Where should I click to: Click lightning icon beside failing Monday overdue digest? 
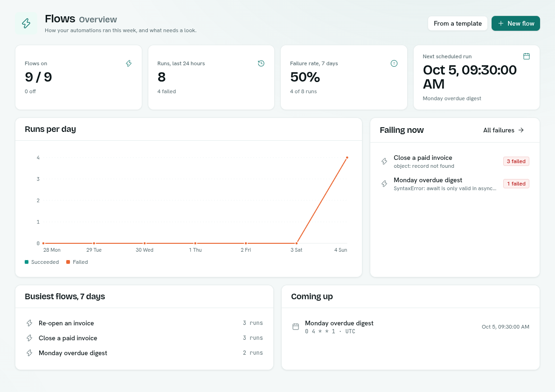click(384, 184)
